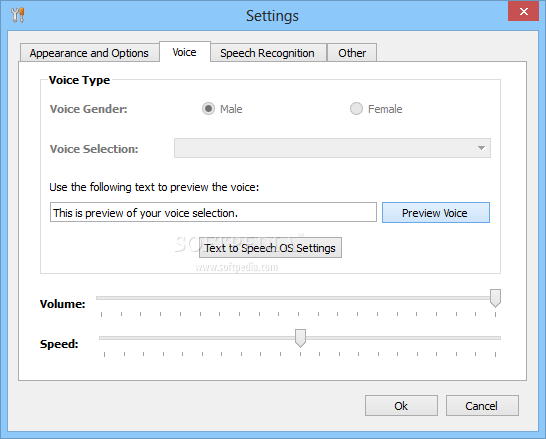Click the Preview Voice button
This screenshot has width=546, height=439.
(x=436, y=212)
